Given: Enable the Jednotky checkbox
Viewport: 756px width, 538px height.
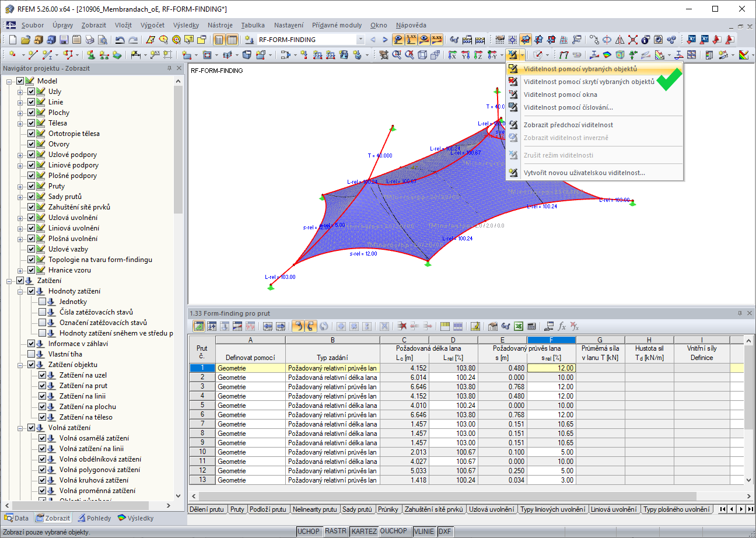Looking at the screenshot, I should tap(42, 302).
